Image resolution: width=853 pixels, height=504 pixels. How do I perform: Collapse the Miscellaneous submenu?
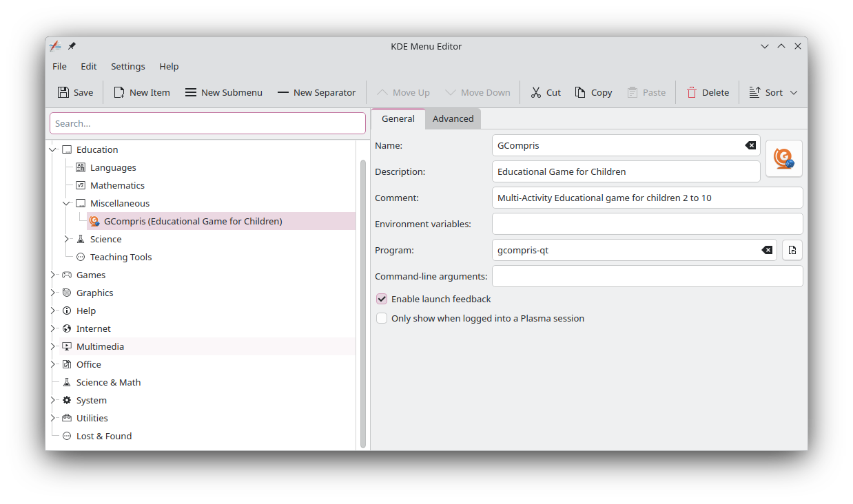[66, 203]
